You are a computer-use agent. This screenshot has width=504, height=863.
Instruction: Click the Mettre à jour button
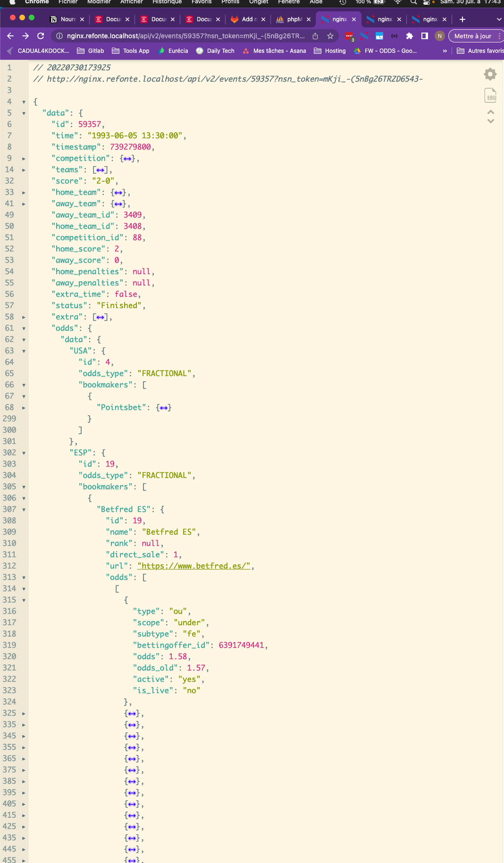tap(472, 36)
